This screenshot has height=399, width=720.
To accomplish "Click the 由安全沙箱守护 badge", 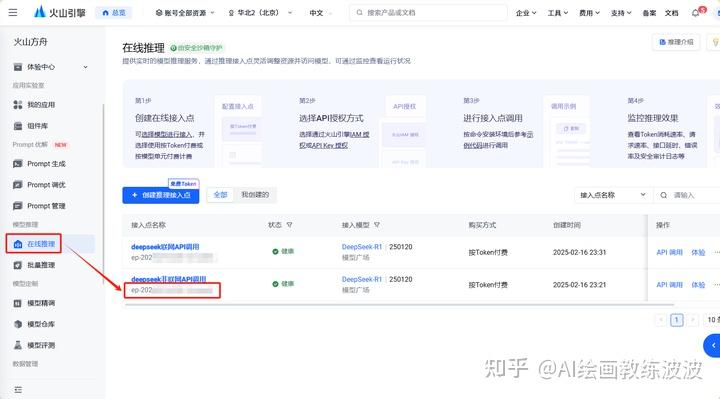I will pyautogui.click(x=197, y=48).
